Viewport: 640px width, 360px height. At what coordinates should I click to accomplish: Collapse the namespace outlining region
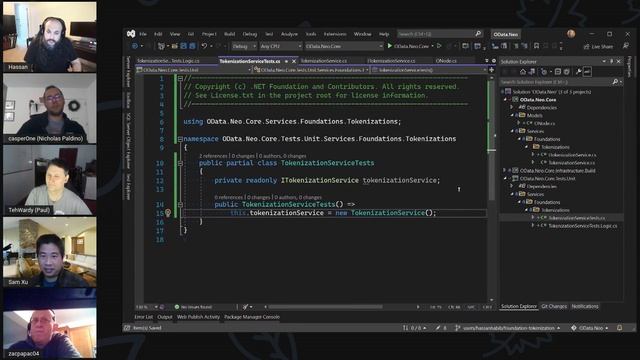click(x=180, y=139)
